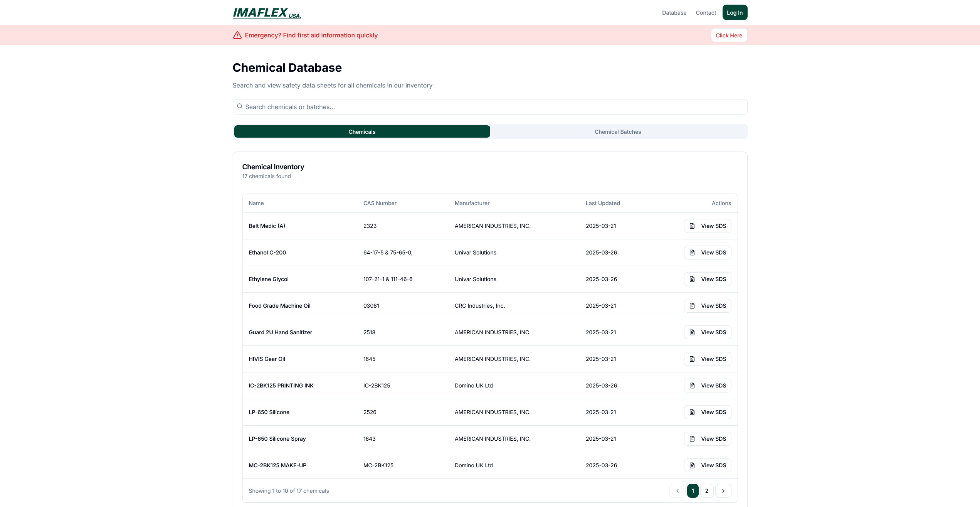Image resolution: width=980 pixels, height=507 pixels.
Task: Open the Database menu item
Action: (674, 12)
